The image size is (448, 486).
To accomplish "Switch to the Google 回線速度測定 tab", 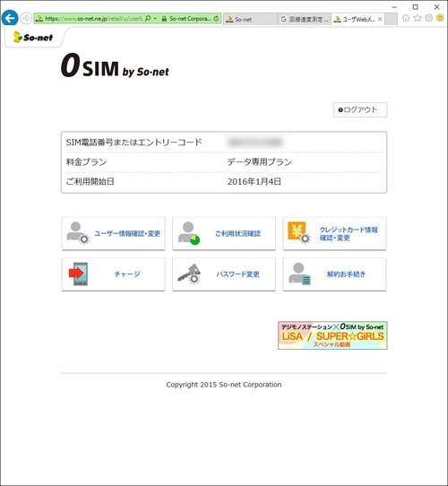I will [305, 19].
